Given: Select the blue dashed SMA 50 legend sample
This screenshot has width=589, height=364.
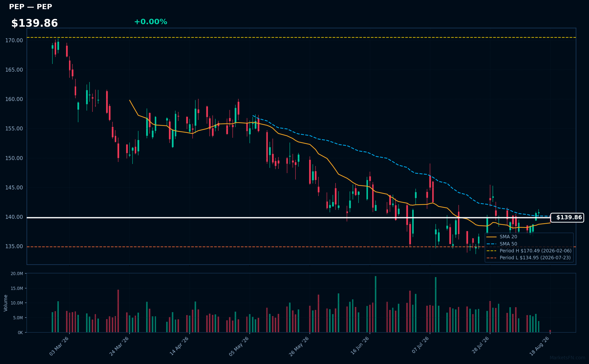Looking at the screenshot, I should pos(491,244).
